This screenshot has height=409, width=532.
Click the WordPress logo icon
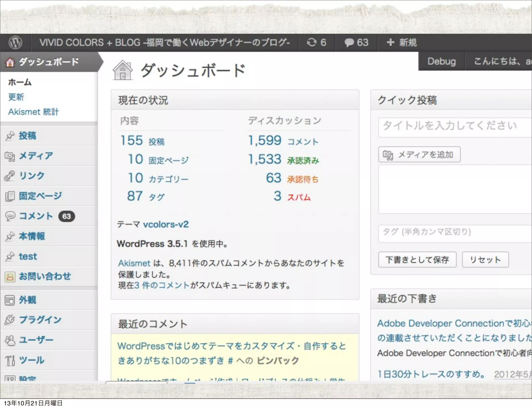point(15,42)
